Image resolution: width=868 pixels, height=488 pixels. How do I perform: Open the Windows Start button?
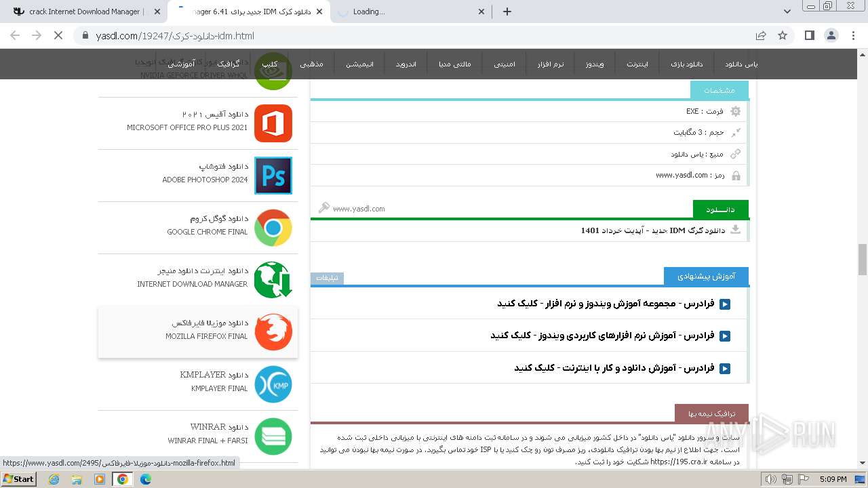coord(19,479)
